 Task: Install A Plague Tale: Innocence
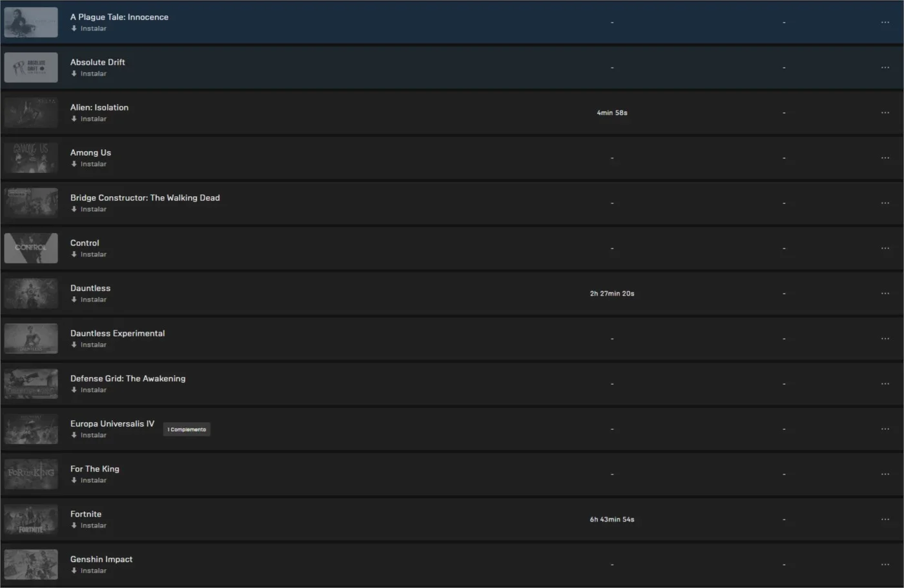click(89, 28)
